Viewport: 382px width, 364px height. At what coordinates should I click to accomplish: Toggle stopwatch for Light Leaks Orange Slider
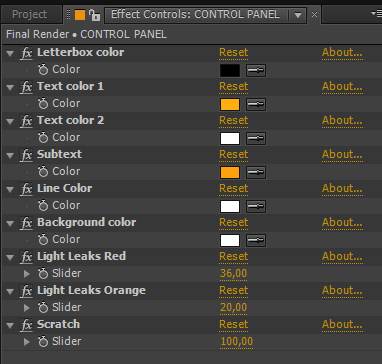point(43,308)
